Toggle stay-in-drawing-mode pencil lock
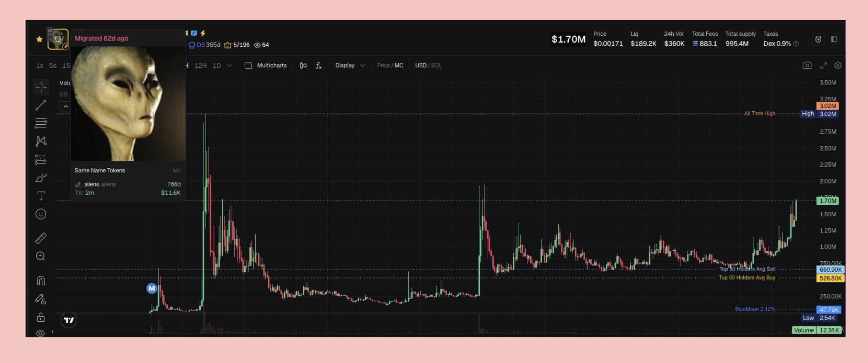This screenshot has height=363, width=868. [x=41, y=299]
